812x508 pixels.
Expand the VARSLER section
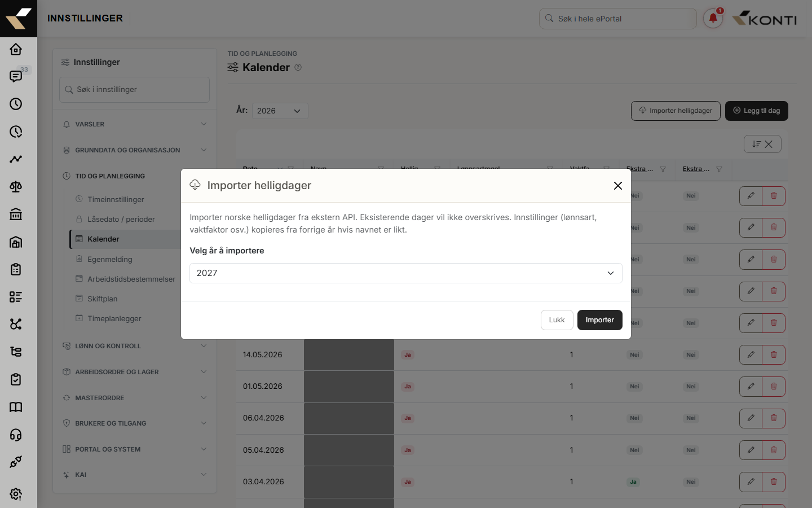(135, 124)
